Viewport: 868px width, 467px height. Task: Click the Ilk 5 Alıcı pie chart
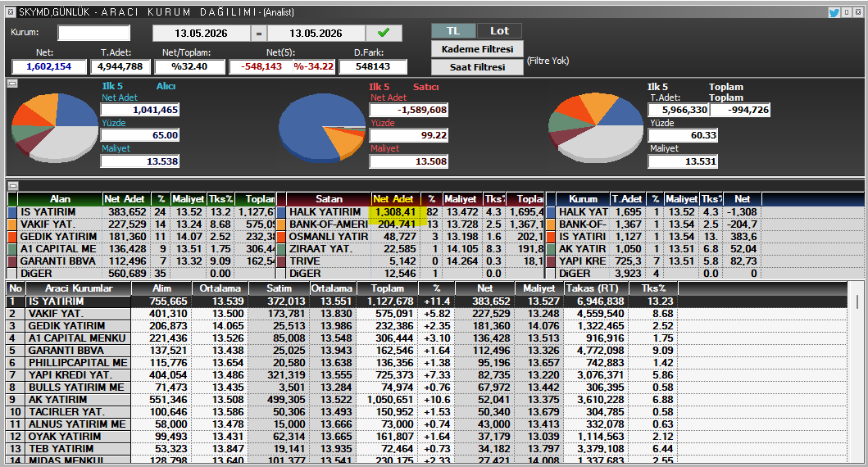(55, 127)
